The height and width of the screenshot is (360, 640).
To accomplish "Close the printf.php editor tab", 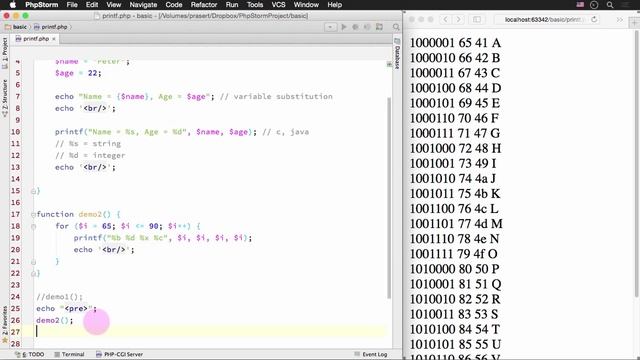I will (x=54, y=39).
